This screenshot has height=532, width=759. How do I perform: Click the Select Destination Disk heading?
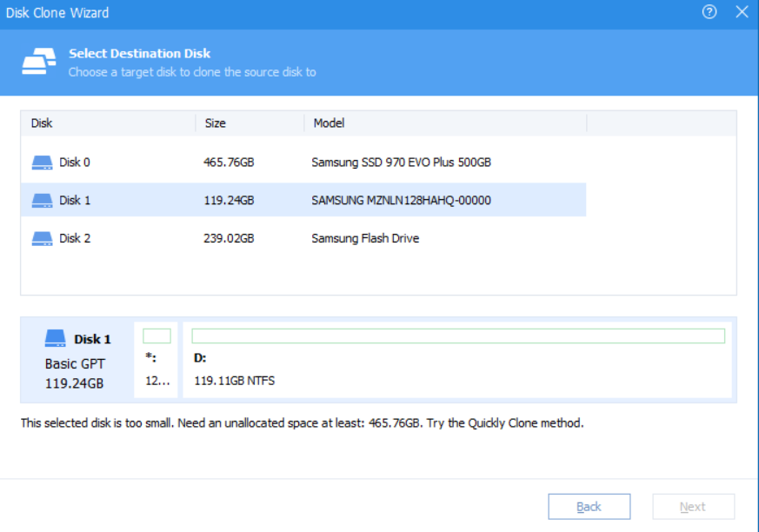pos(139,53)
